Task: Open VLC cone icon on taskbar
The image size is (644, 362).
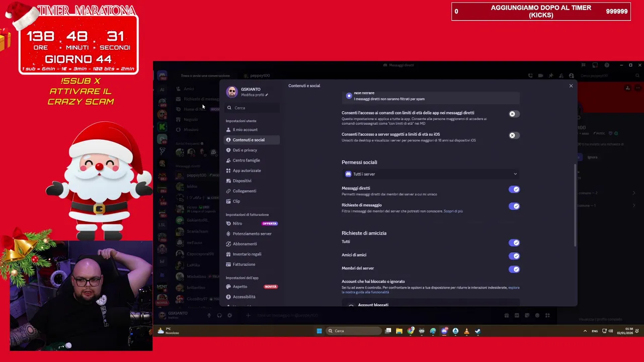Action: (x=466, y=331)
